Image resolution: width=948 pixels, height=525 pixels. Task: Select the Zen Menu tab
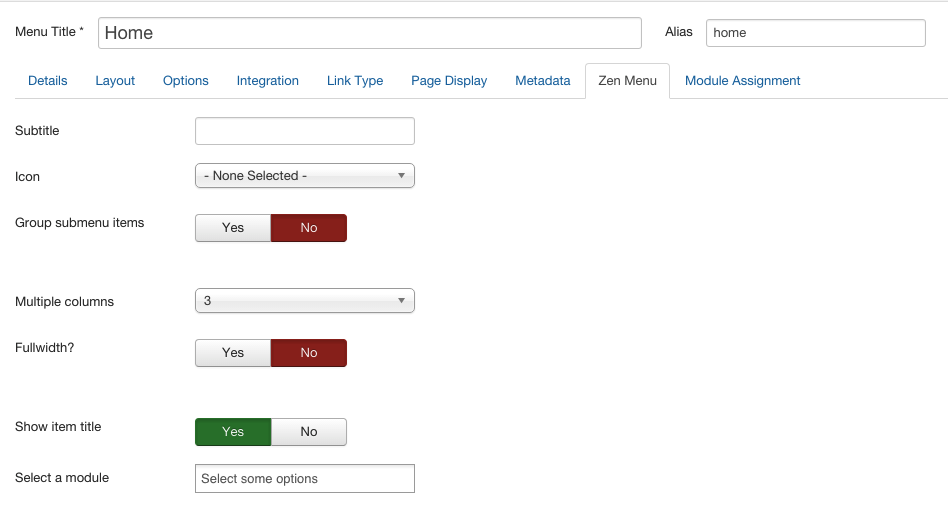point(628,81)
